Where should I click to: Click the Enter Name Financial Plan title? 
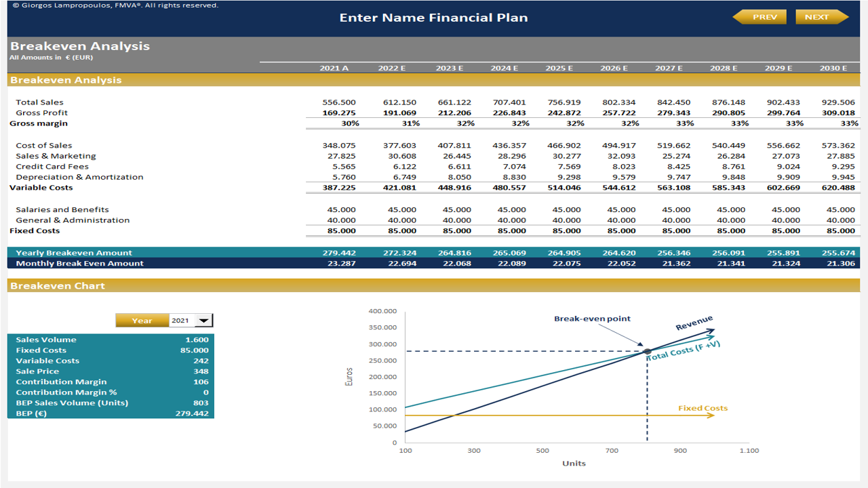pos(434,17)
